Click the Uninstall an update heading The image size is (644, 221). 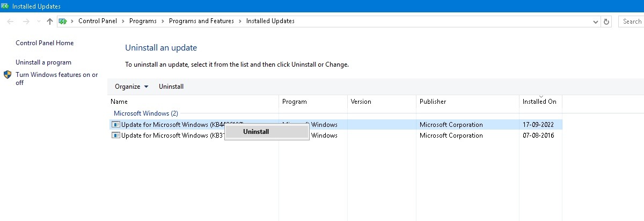tap(161, 48)
